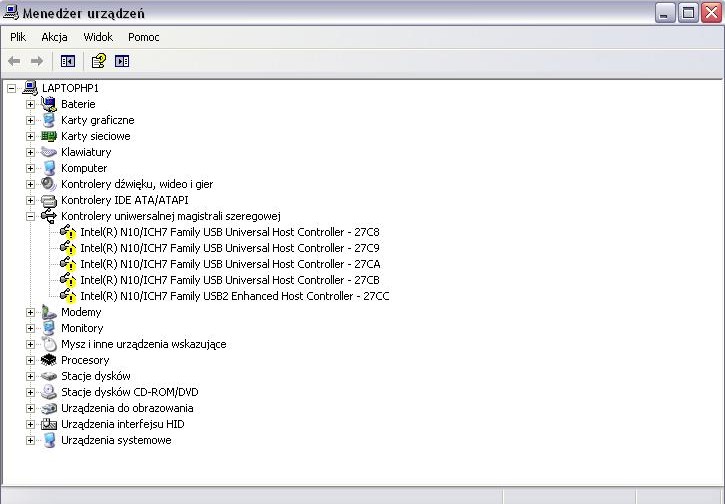Expand the Karty sieciowe node
The image size is (725, 504).
(x=30, y=136)
